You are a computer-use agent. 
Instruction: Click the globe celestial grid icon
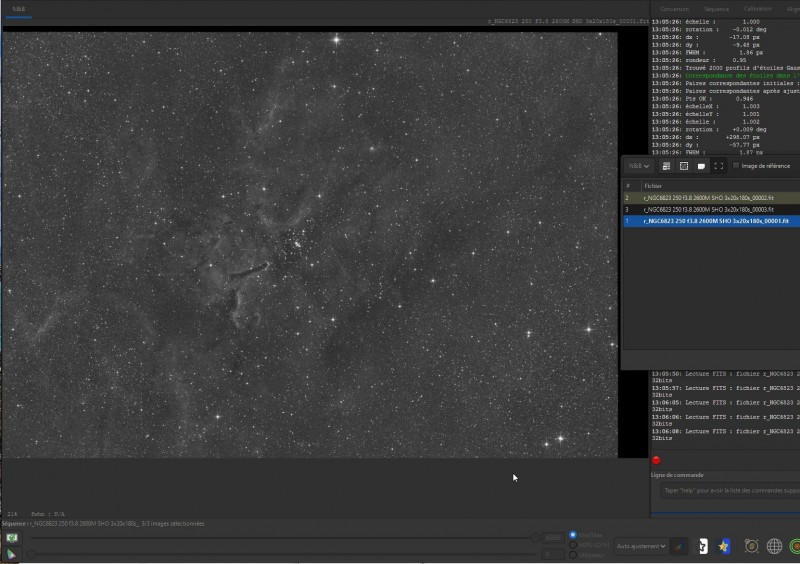774,546
